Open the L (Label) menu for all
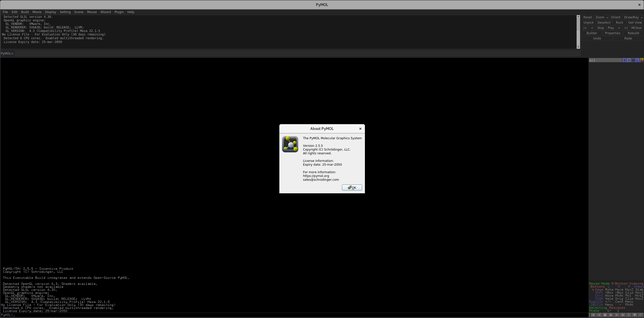 tap(637, 60)
